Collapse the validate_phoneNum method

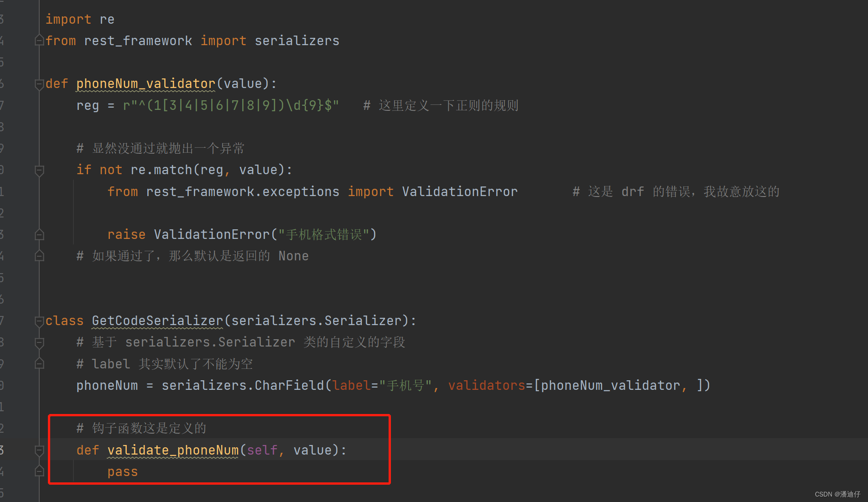click(39, 450)
